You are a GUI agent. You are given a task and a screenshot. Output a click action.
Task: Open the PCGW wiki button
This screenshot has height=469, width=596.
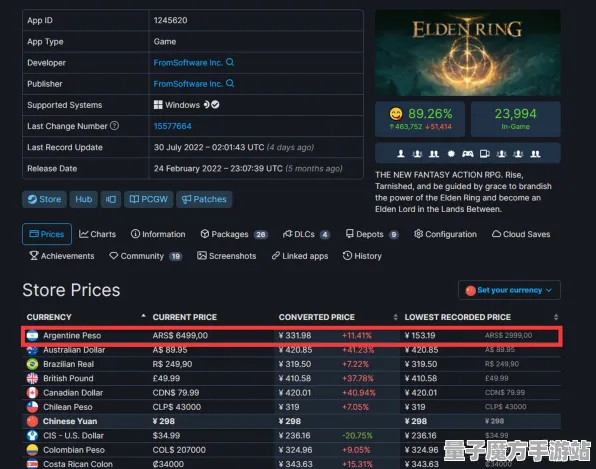coord(149,199)
